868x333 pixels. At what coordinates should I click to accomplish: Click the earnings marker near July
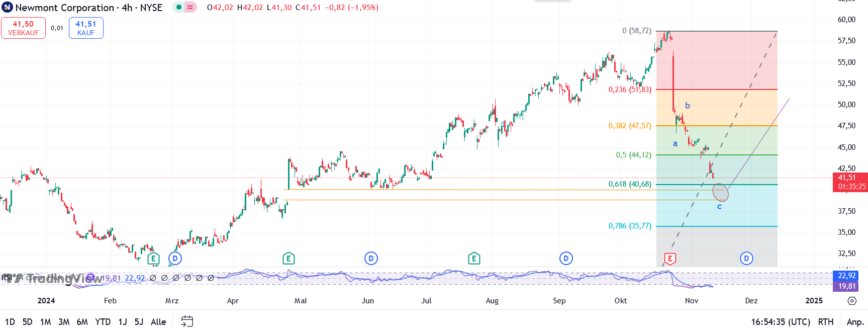[x=474, y=259]
